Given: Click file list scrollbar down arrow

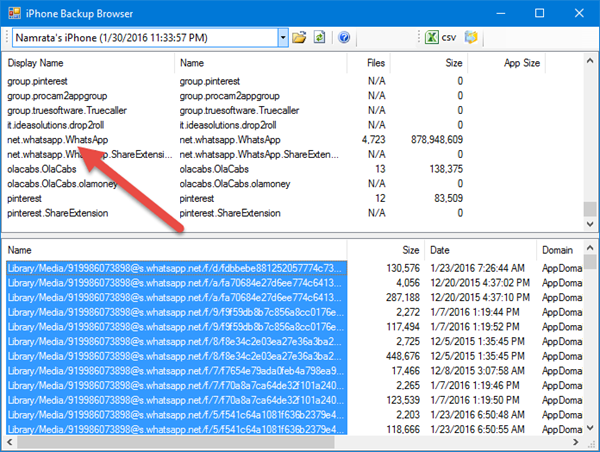Looking at the screenshot, I should 590,428.
